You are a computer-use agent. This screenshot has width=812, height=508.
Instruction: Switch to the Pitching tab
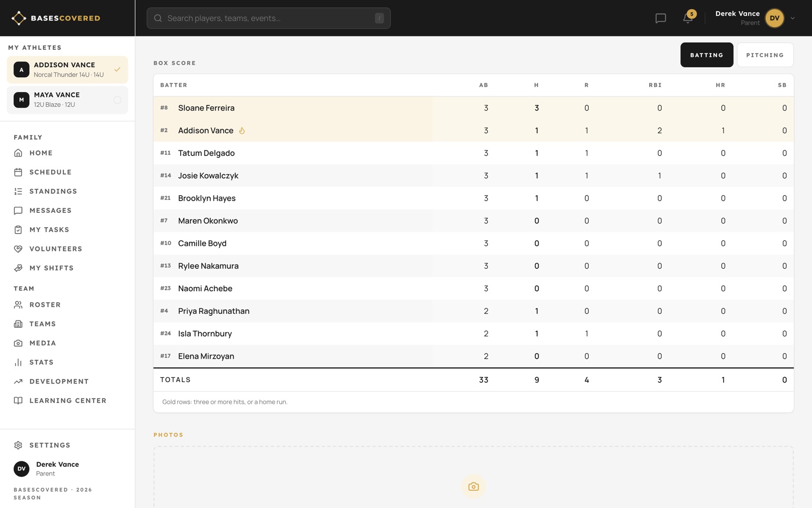tap(765, 55)
